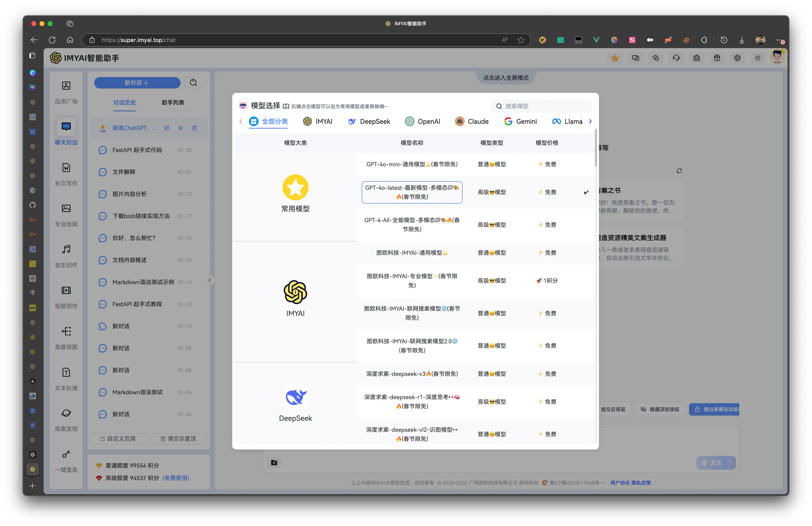Screen dimensions: 812x526
Task: Click the customer service headset icon
Action: (676, 58)
